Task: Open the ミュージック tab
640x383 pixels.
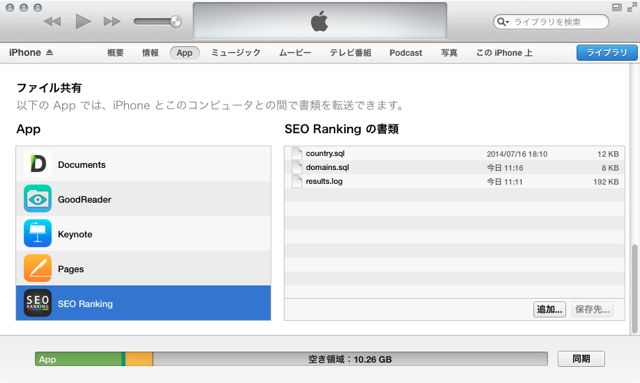Action: click(x=236, y=53)
